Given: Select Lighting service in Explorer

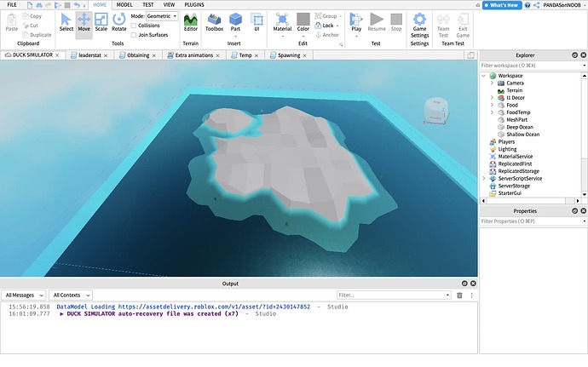Looking at the screenshot, I should coord(507,149).
